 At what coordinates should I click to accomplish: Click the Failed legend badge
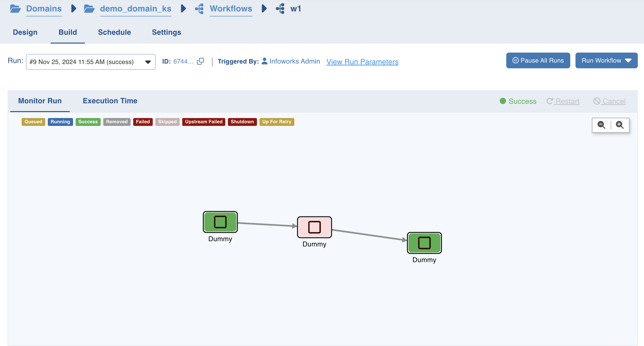(143, 122)
